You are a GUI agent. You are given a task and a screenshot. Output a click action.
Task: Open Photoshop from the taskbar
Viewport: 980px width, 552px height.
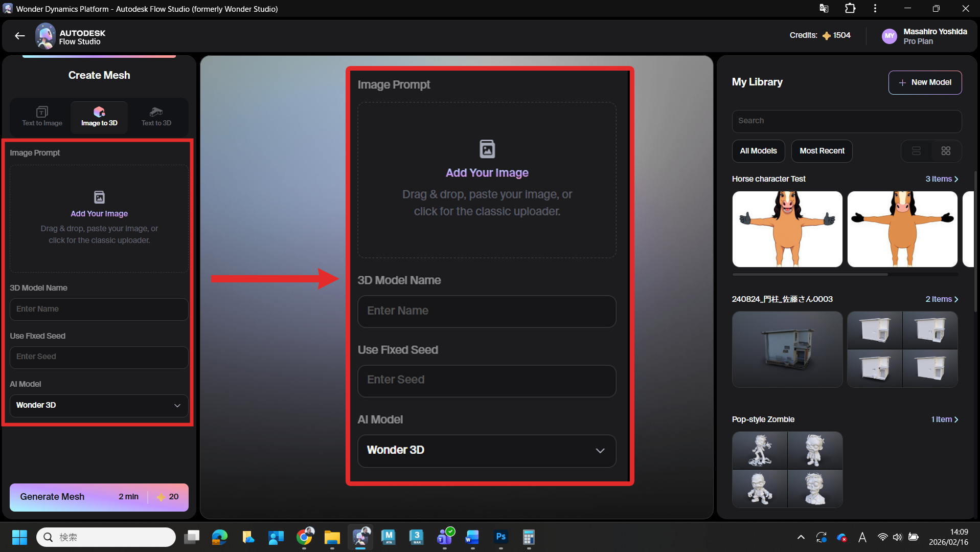[500, 537]
